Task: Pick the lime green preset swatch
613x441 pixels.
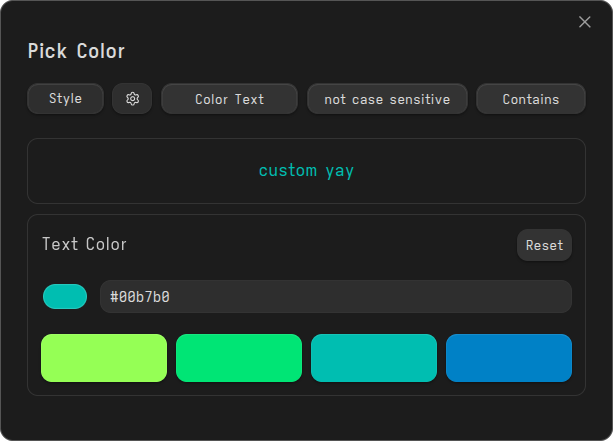Action: tap(104, 358)
